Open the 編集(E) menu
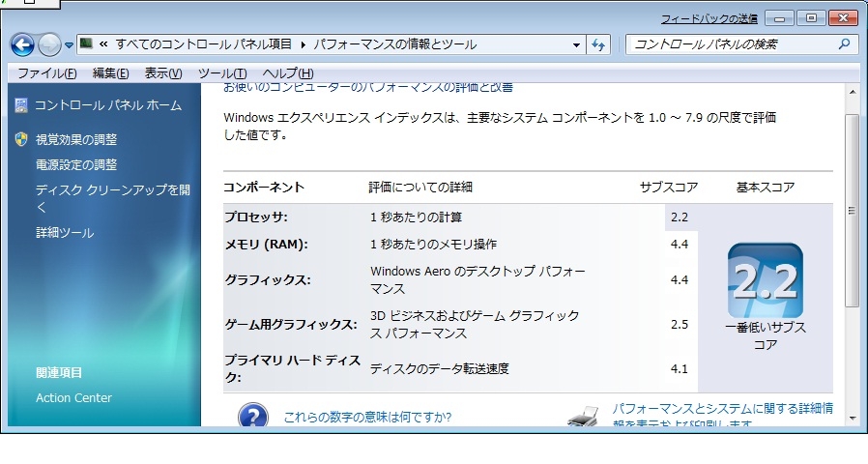Image resolution: width=868 pixels, height=464 pixels. pos(111,73)
